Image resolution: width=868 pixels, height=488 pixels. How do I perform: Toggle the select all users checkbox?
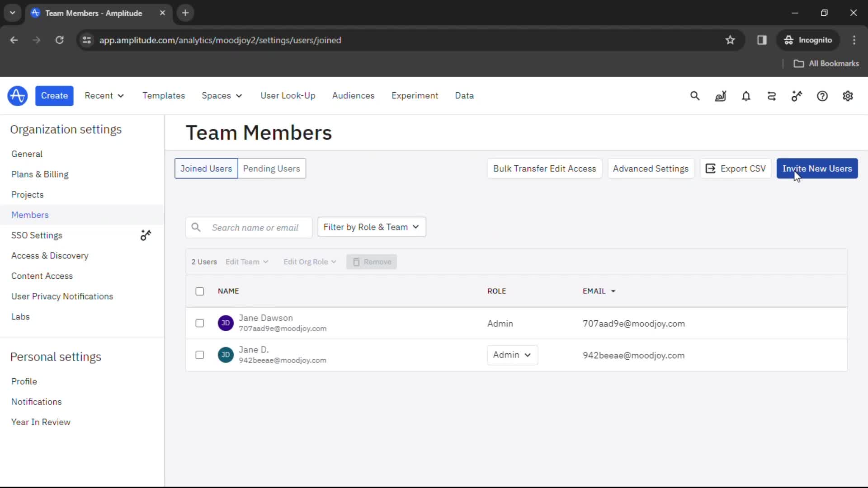pyautogui.click(x=199, y=291)
